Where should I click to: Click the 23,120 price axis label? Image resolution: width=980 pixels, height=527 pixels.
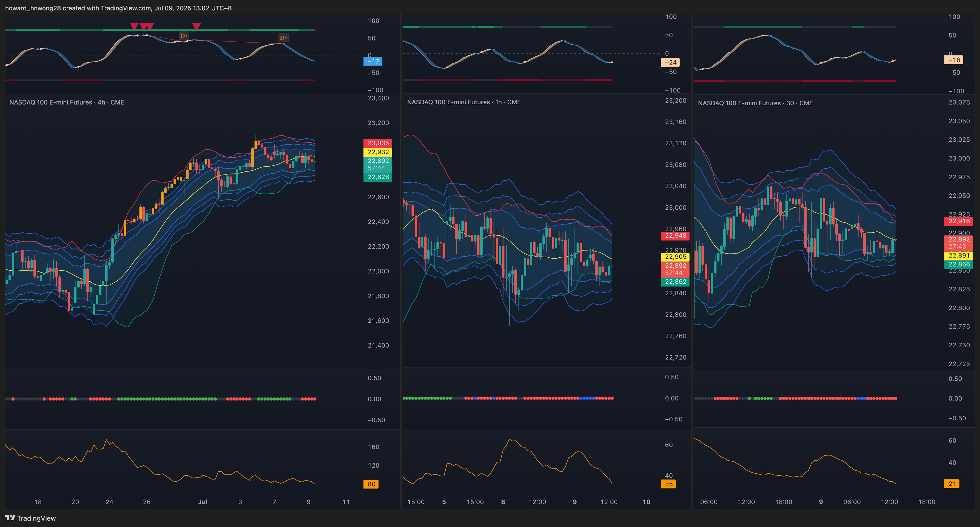676,143
